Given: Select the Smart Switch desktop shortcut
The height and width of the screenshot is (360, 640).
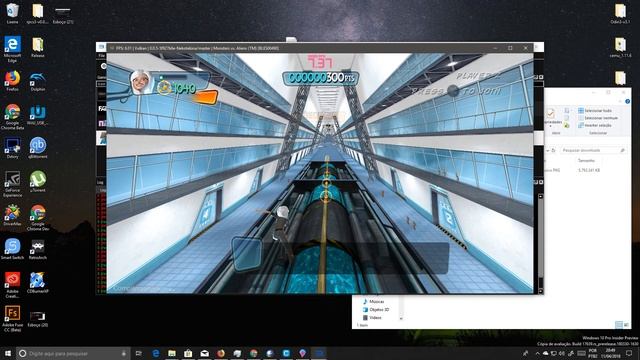Looking at the screenshot, I should tap(12, 249).
